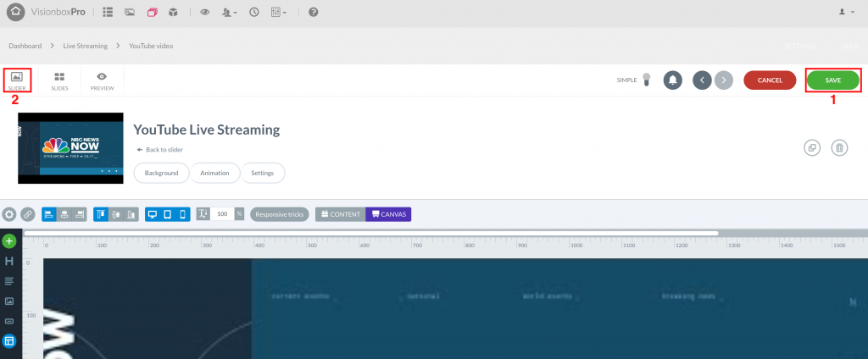Select horizontal align left

point(49,214)
